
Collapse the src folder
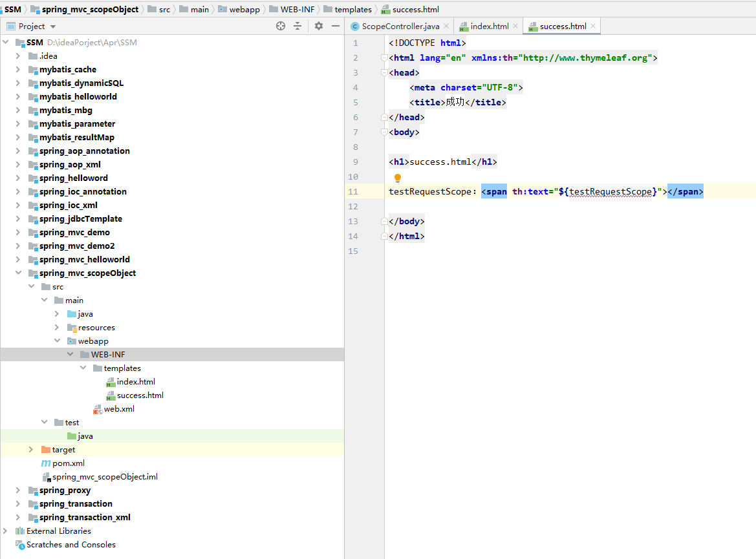31,286
